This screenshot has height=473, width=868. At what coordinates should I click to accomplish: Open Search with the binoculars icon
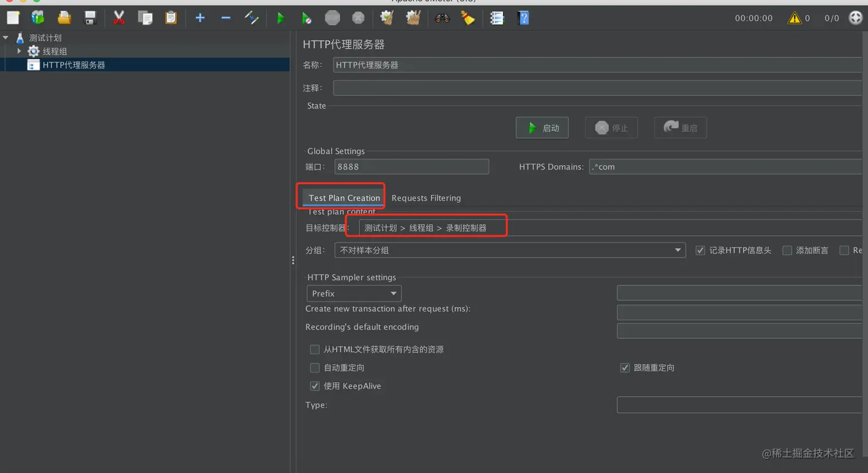[442, 18]
